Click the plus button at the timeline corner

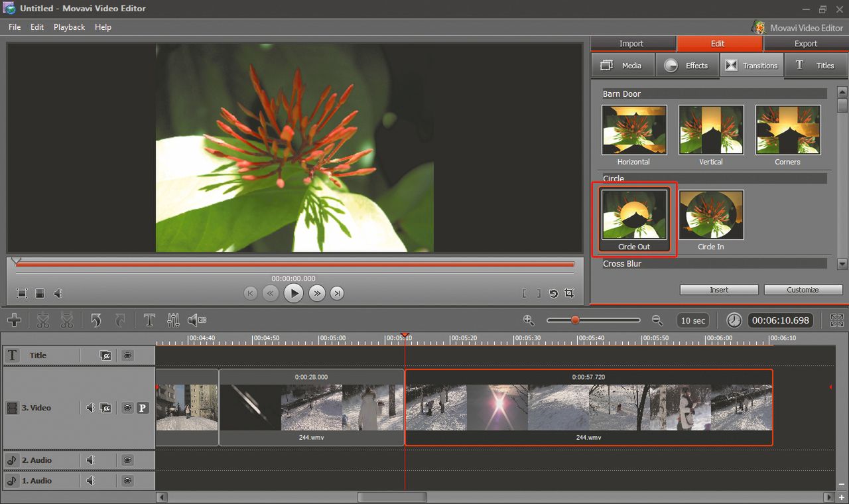tap(842, 497)
